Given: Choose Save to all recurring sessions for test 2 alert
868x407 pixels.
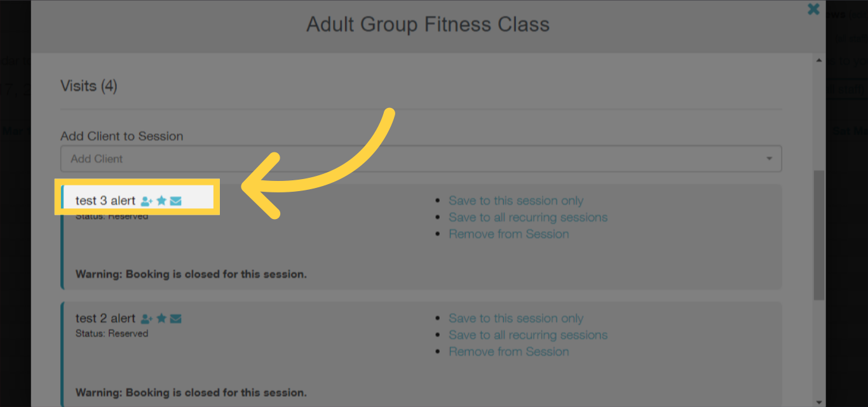Looking at the screenshot, I should click(x=528, y=335).
